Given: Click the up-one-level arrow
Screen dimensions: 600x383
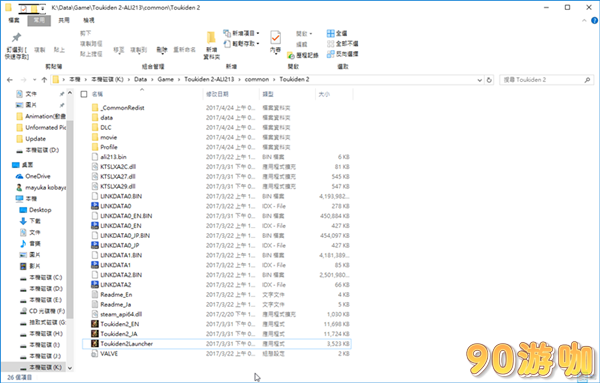Looking at the screenshot, I should 44,80.
